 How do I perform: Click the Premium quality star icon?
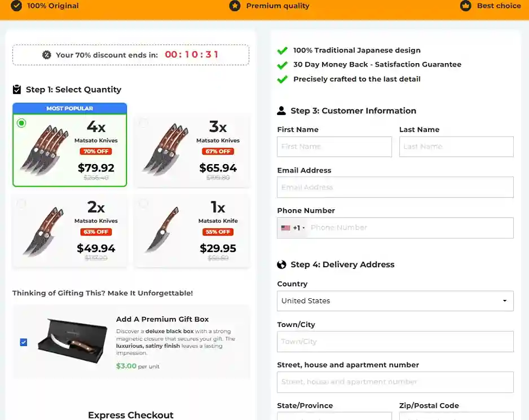235,6
